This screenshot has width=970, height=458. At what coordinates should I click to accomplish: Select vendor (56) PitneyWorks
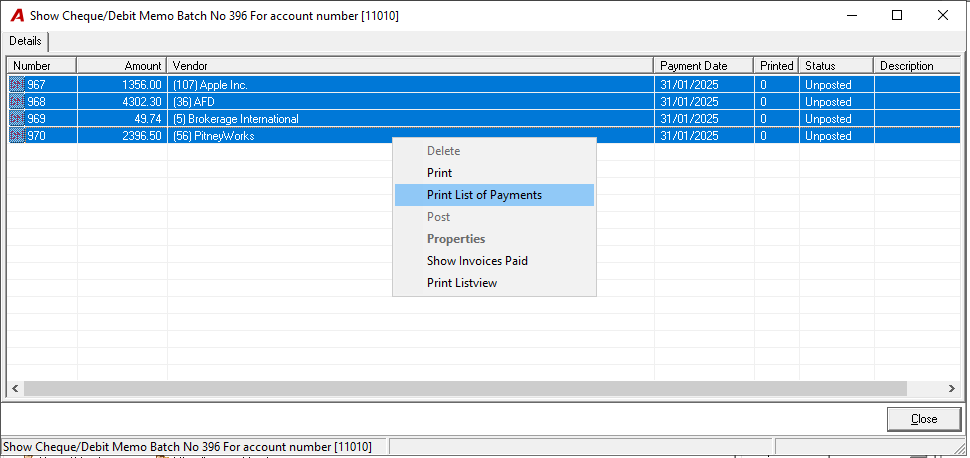tap(213, 136)
